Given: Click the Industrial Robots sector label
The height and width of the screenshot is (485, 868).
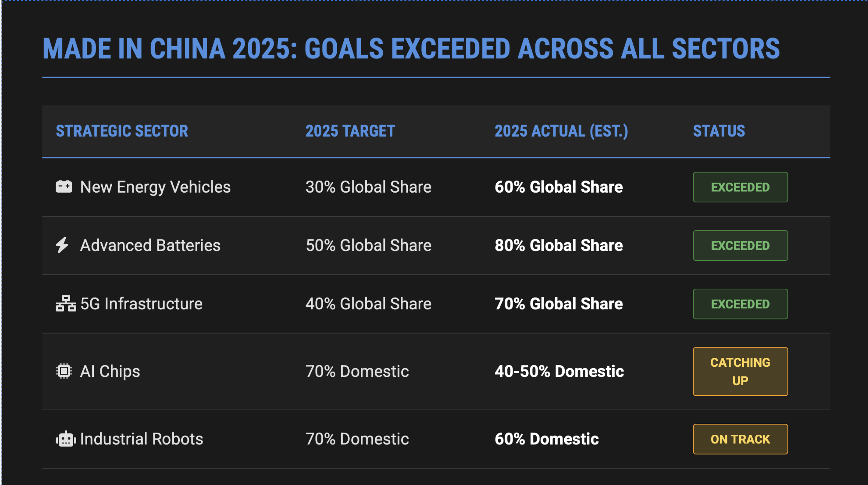Looking at the screenshot, I should point(142,439).
